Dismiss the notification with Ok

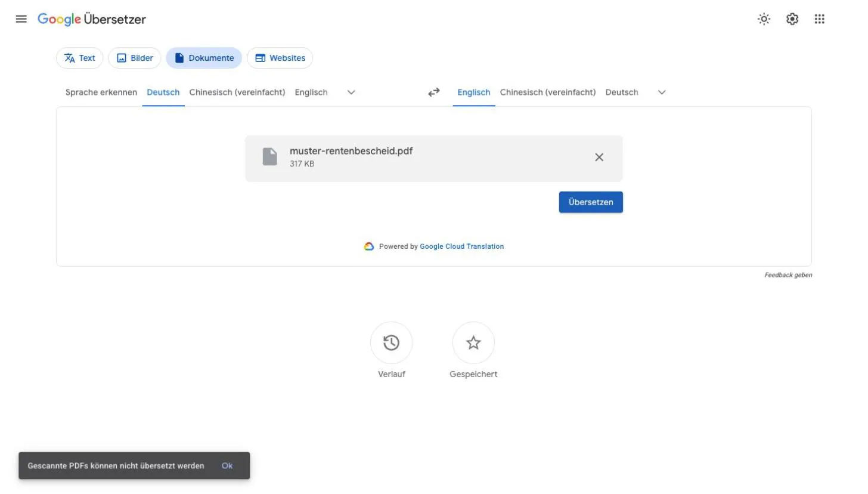click(x=227, y=466)
